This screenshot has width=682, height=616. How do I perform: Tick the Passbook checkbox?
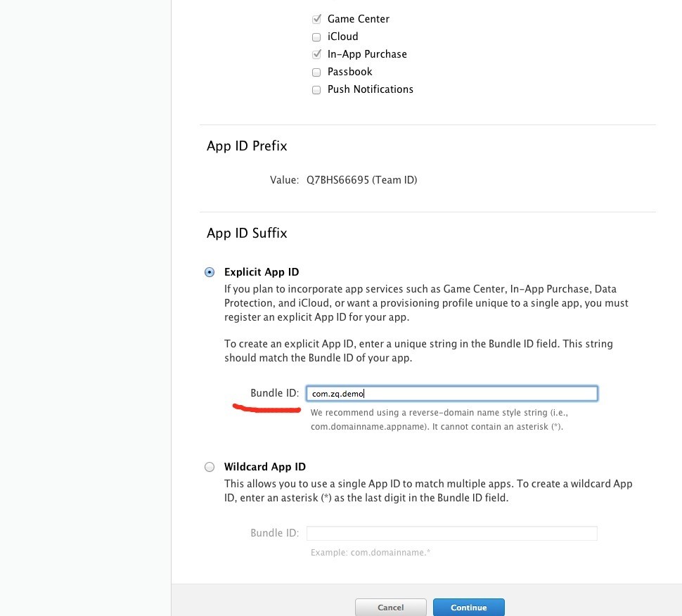click(316, 72)
